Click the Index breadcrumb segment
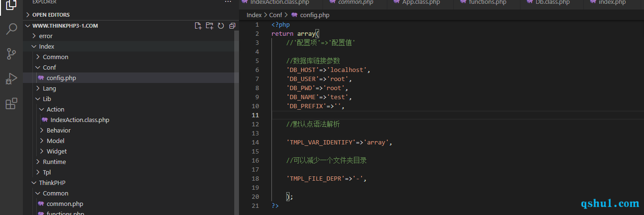Screen dimensions: 644x215 254,15
